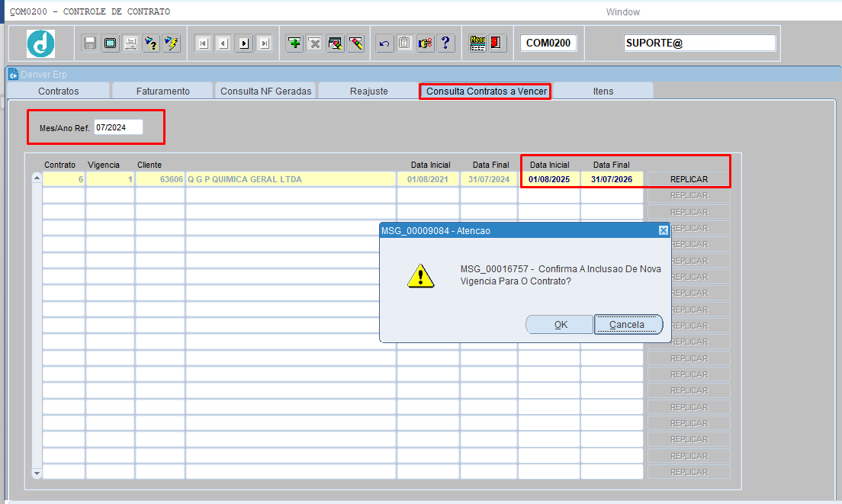The width and height of the screenshot is (842, 504).
Task: Click the undo arrow icon
Action: point(384,43)
